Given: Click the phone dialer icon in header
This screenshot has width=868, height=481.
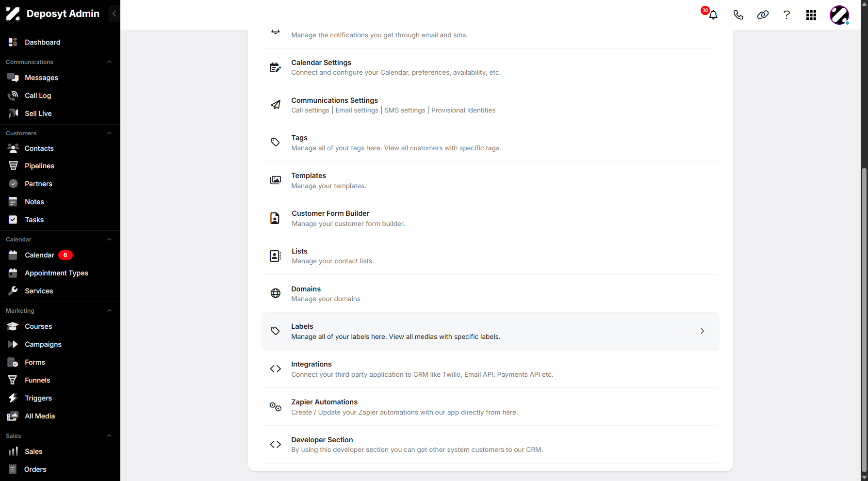Looking at the screenshot, I should 738,15.
